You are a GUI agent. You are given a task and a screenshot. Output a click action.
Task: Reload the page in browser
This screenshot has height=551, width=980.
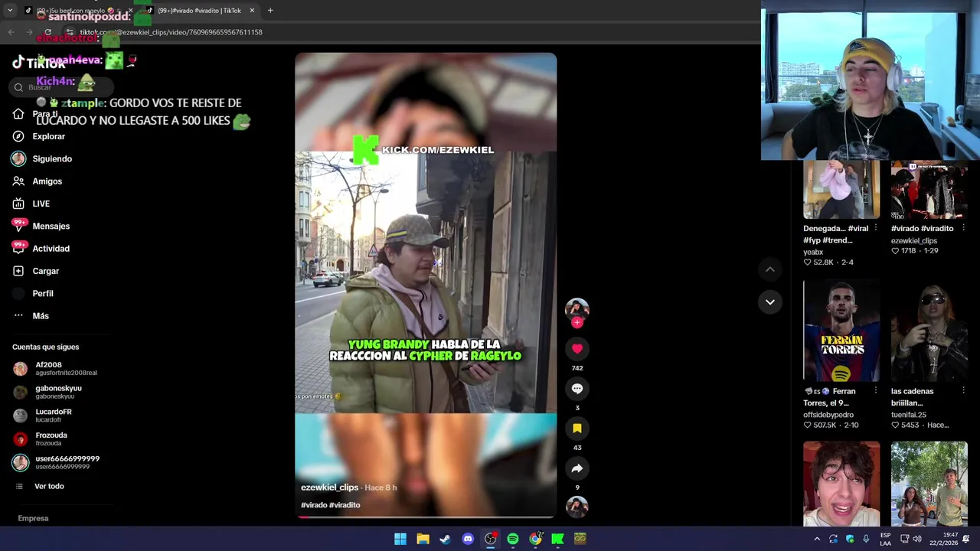47,32
